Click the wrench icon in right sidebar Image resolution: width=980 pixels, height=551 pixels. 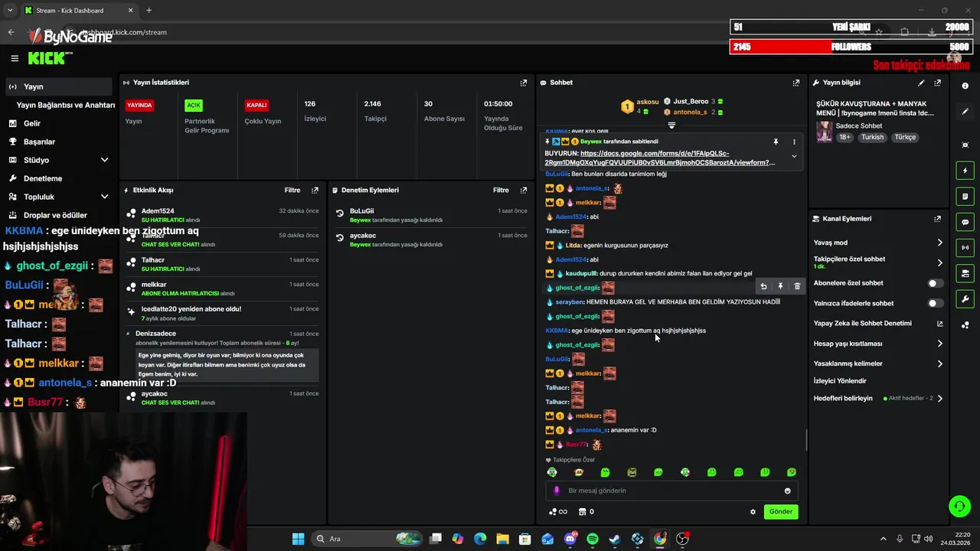[x=965, y=299]
